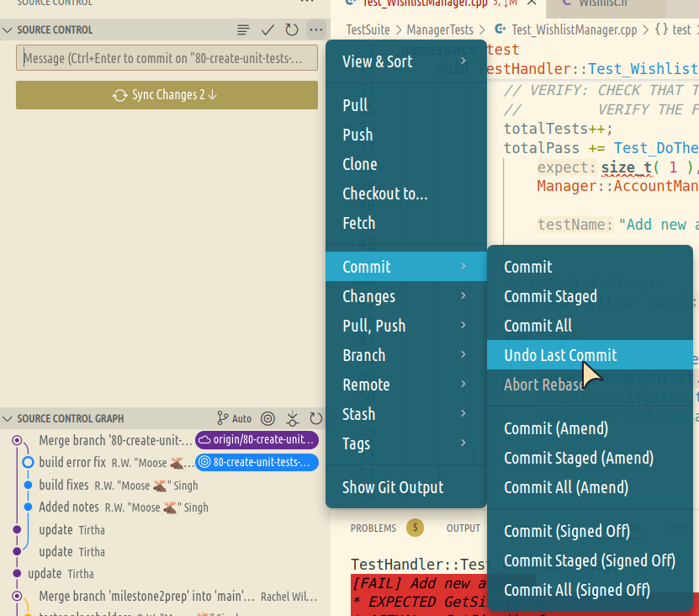The width and height of the screenshot is (699, 616).
Task: Choose Commit Staged in the submenu
Action: [x=590, y=296]
